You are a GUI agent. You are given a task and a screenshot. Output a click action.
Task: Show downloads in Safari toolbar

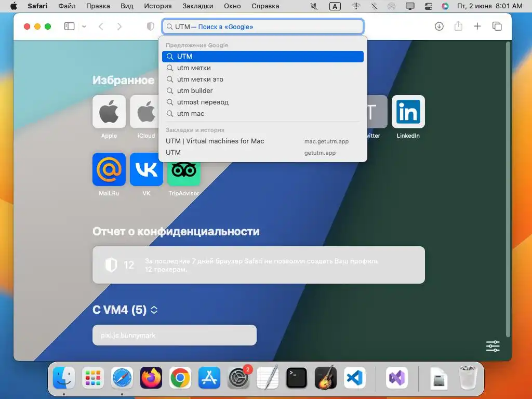pyautogui.click(x=439, y=26)
